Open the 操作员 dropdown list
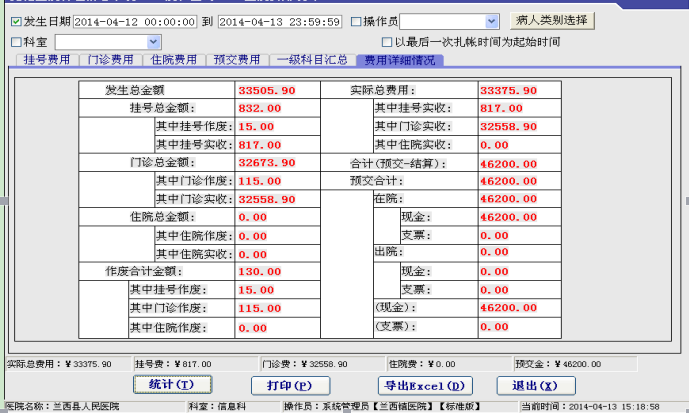The image size is (689, 413). [490, 21]
